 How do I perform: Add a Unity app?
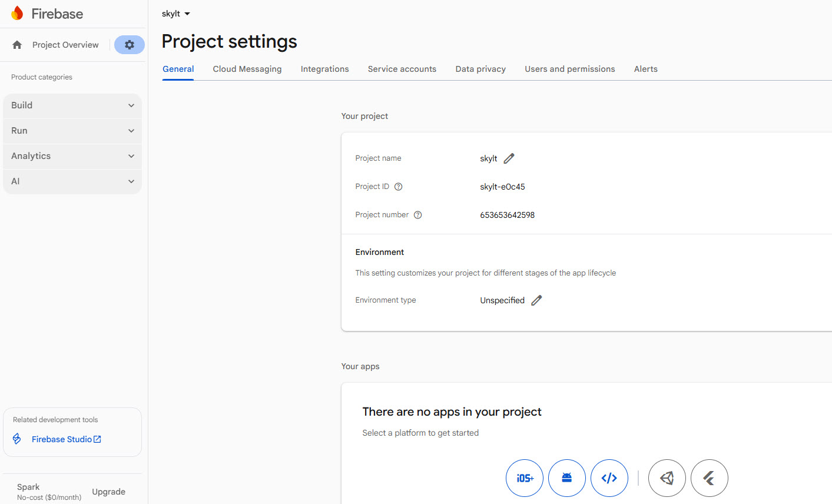(667, 478)
